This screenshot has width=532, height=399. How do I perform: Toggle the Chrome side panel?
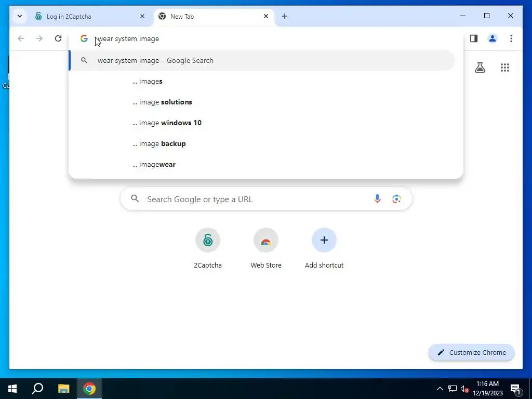tap(474, 38)
